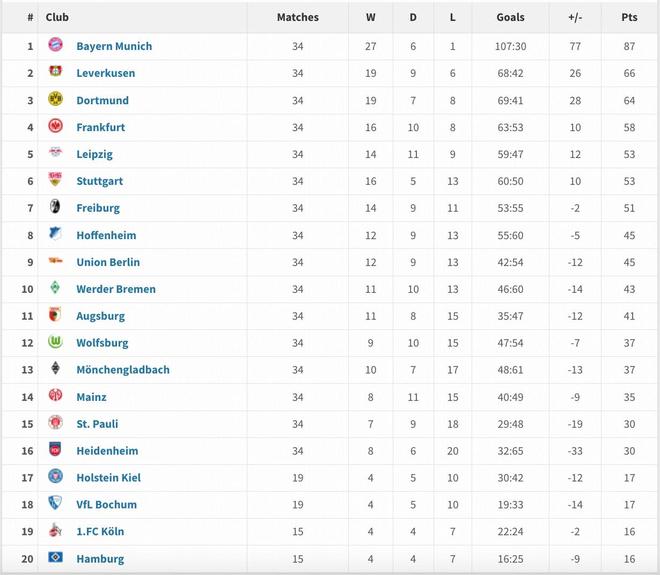Sort by the Goals column header
Viewport: 660px width, 575px height.
(x=510, y=17)
